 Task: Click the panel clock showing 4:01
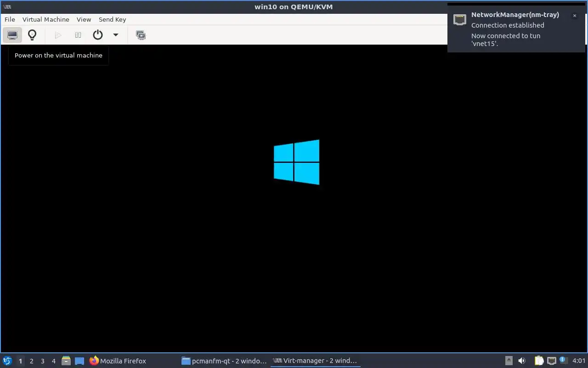(579, 361)
